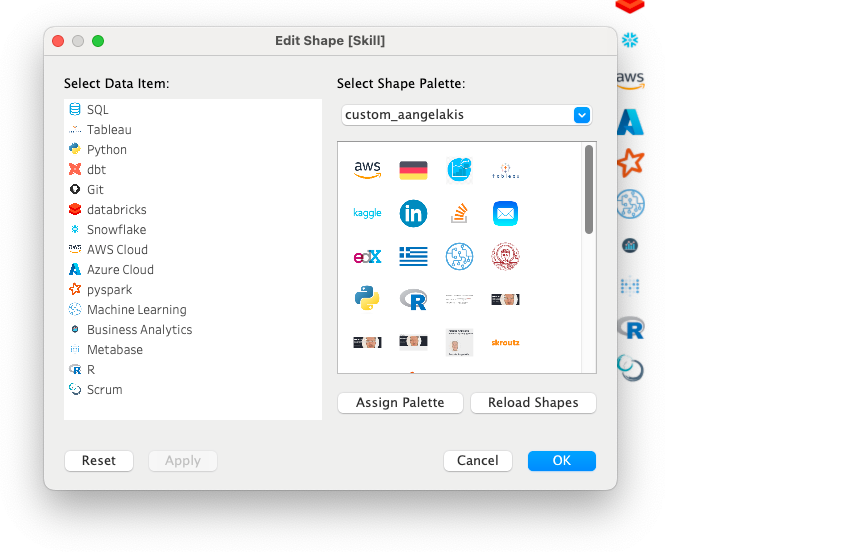Viewport: 864px width, 552px height.
Task: Select the R logo shape in the palette
Action: coord(413,300)
